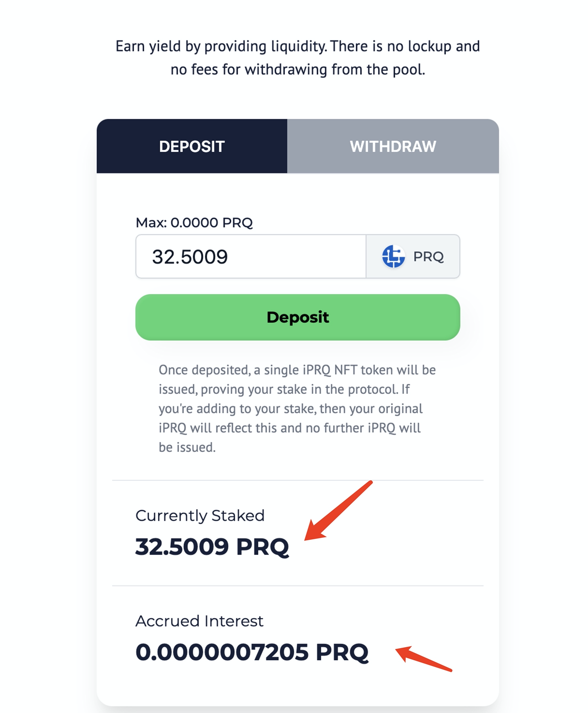
Task: Switch to the WITHDRAW tab
Action: point(393,146)
